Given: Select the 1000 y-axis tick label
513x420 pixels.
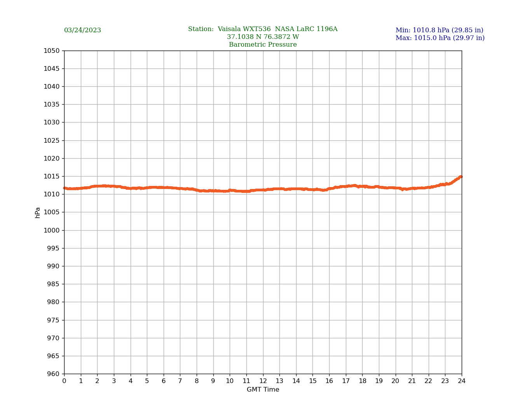Looking at the screenshot, I should [51, 230].
